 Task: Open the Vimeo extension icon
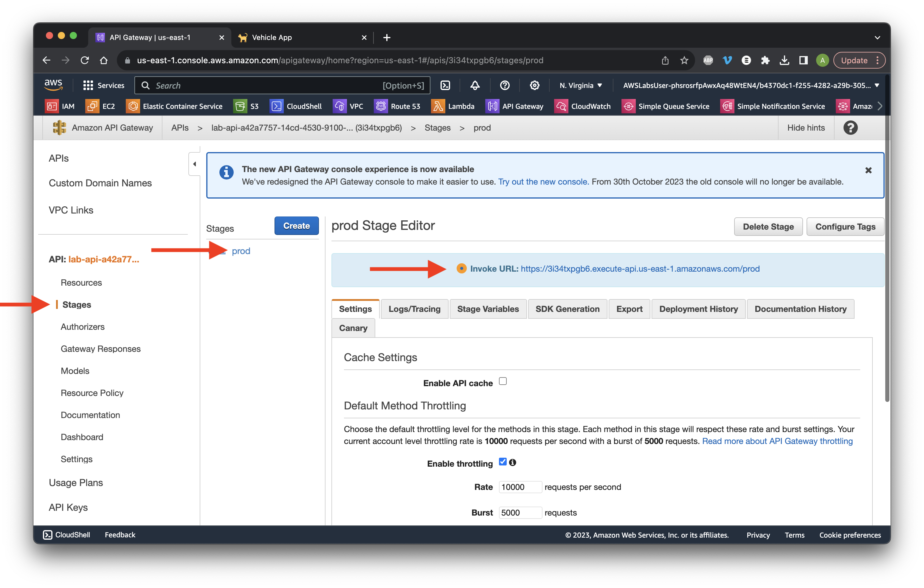click(x=727, y=60)
